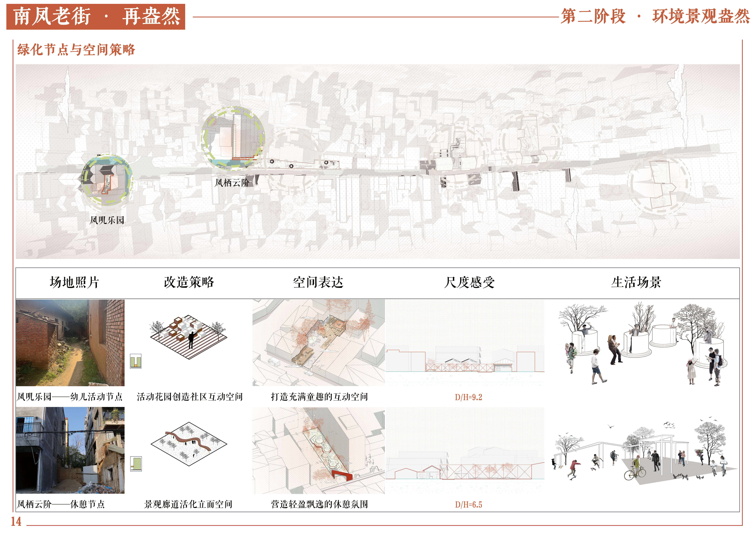Click the small section icon beside the activity garden diagram
756x535 pixels.
pyautogui.click(x=136, y=361)
